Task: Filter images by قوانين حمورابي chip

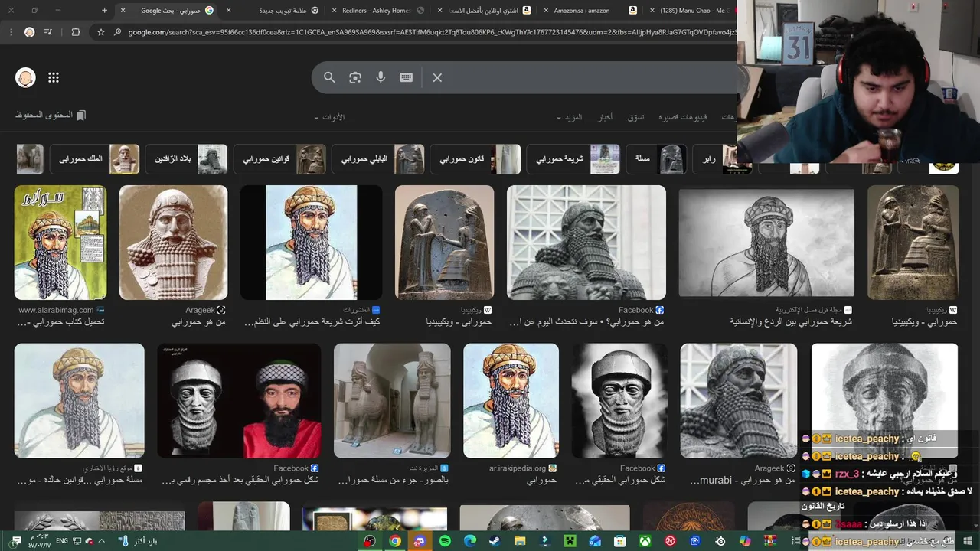Action: point(279,159)
